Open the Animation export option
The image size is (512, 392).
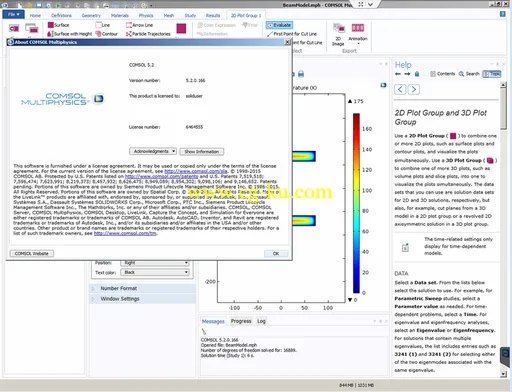pos(358,33)
